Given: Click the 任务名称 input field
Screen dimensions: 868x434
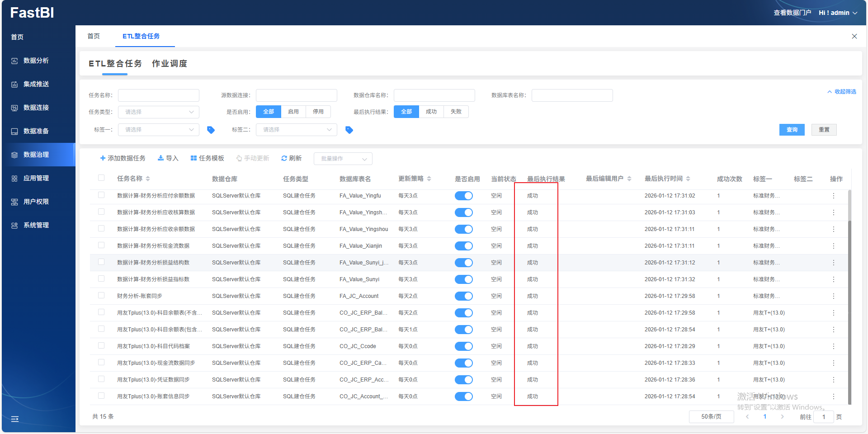Looking at the screenshot, I should (158, 95).
